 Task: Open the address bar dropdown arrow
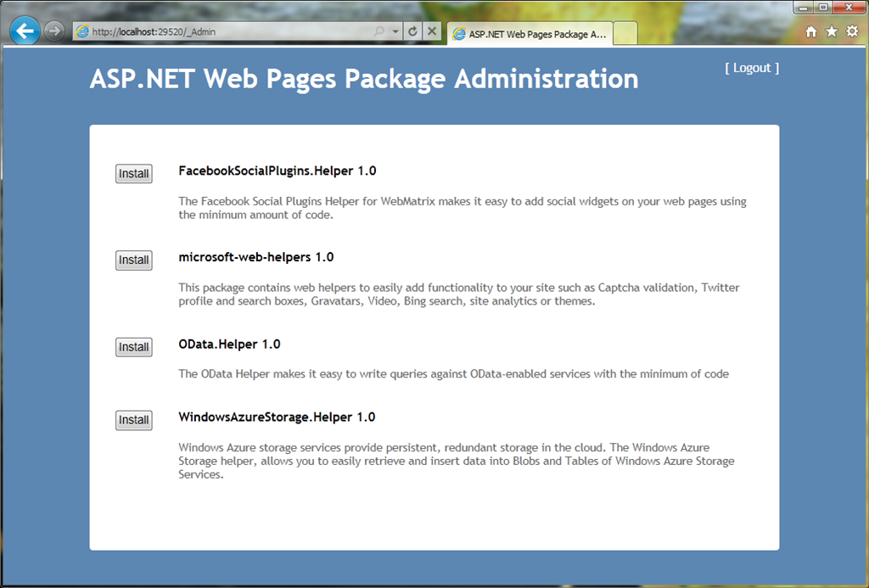(x=395, y=31)
